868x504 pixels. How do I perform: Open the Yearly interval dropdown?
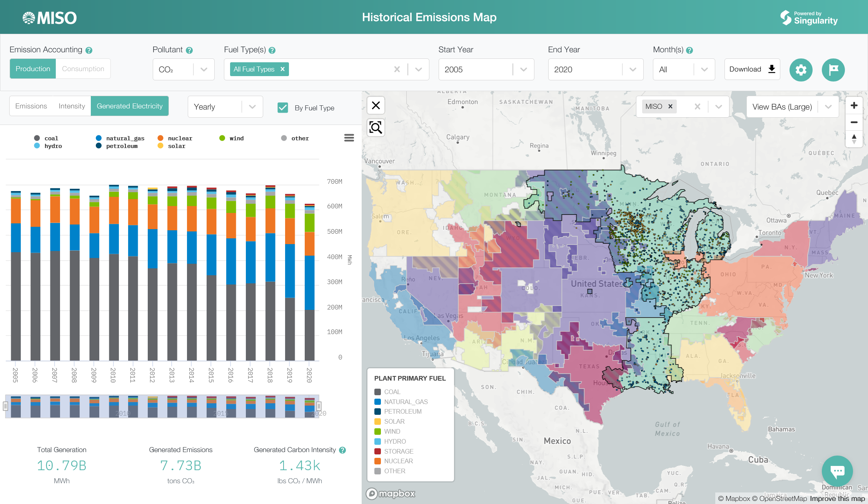252,107
